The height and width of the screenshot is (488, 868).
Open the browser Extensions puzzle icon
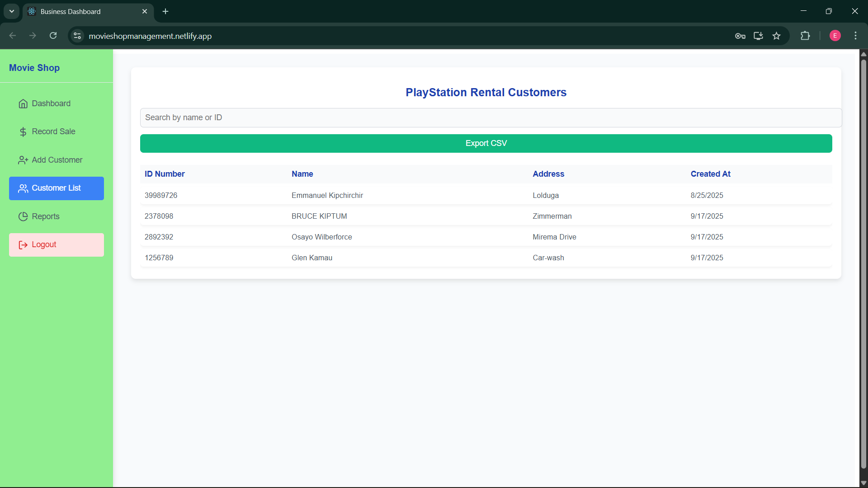pos(805,36)
